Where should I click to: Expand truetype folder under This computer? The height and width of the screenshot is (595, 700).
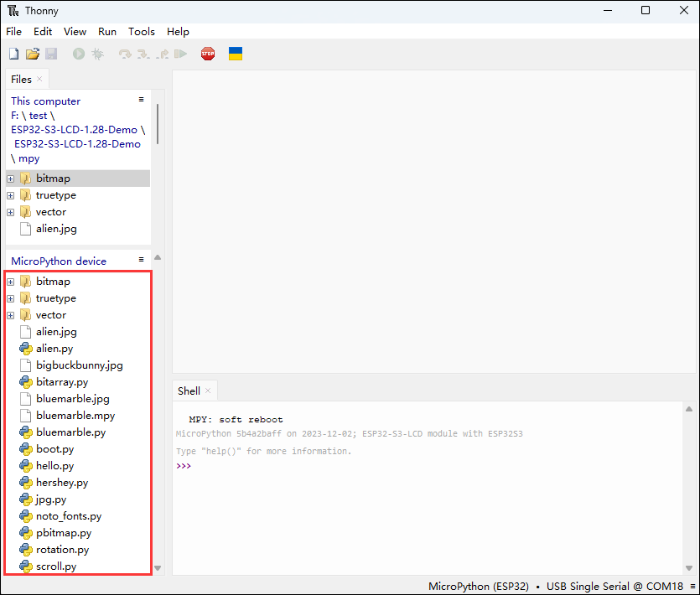pos(11,195)
